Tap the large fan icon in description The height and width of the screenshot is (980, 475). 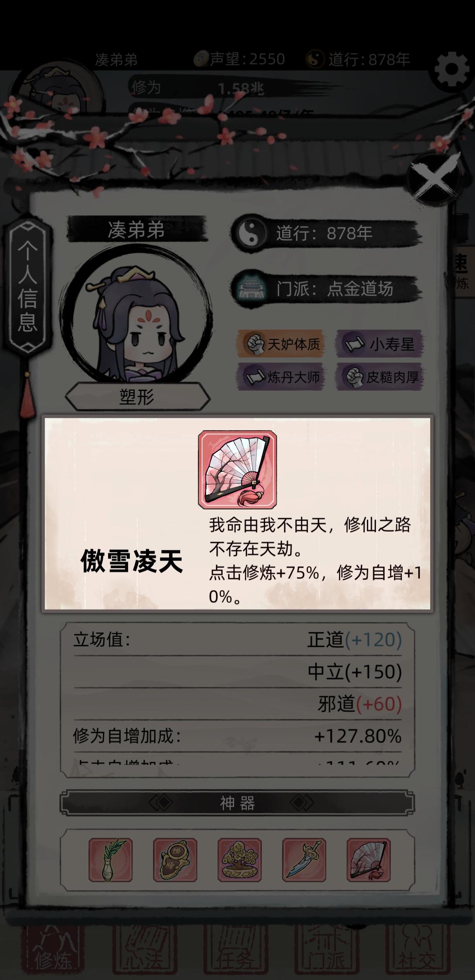click(237, 470)
